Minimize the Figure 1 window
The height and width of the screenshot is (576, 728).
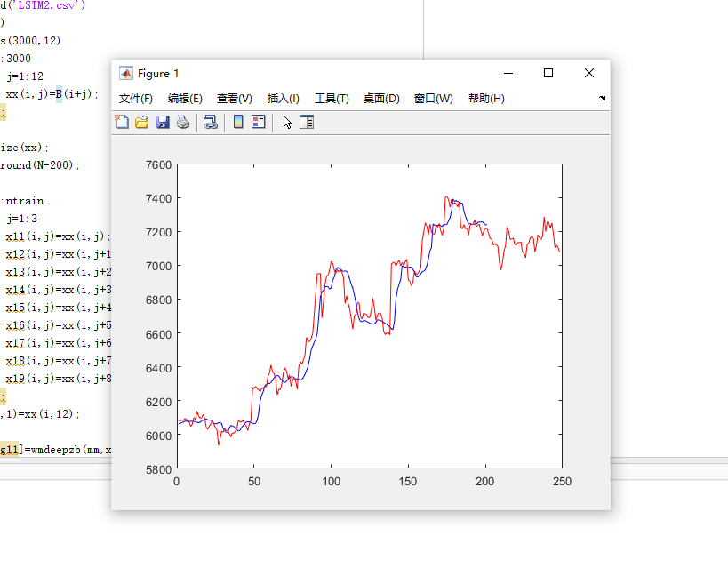click(508, 74)
